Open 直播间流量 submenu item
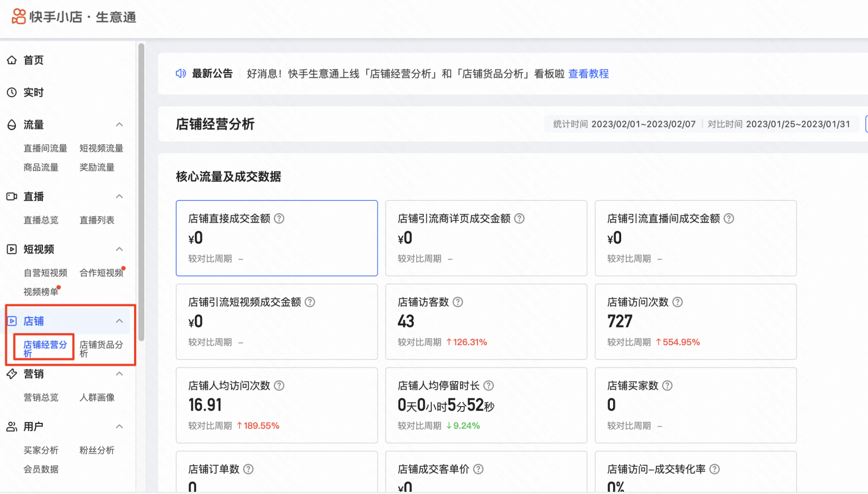This screenshot has width=868, height=494. (46, 148)
